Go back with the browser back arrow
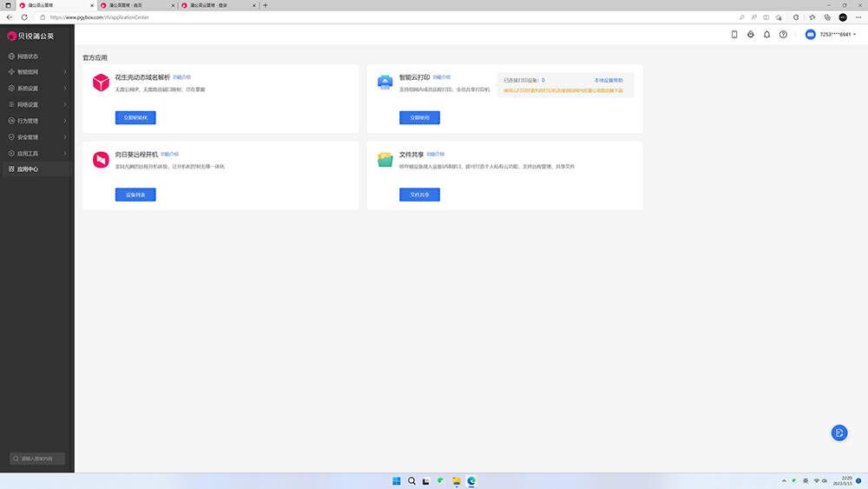The width and height of the screenshot is (868, 489). tap(10, 17)
